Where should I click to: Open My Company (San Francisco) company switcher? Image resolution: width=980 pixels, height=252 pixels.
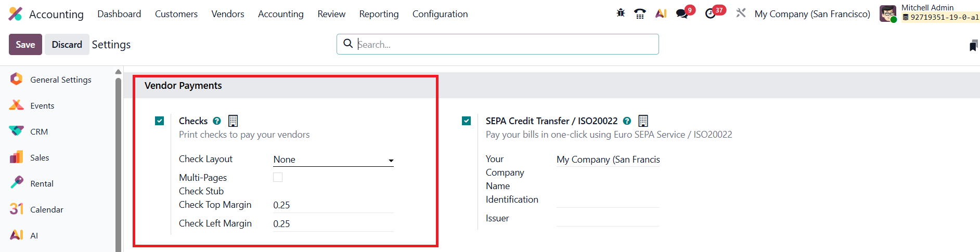(x=812, y=14)
